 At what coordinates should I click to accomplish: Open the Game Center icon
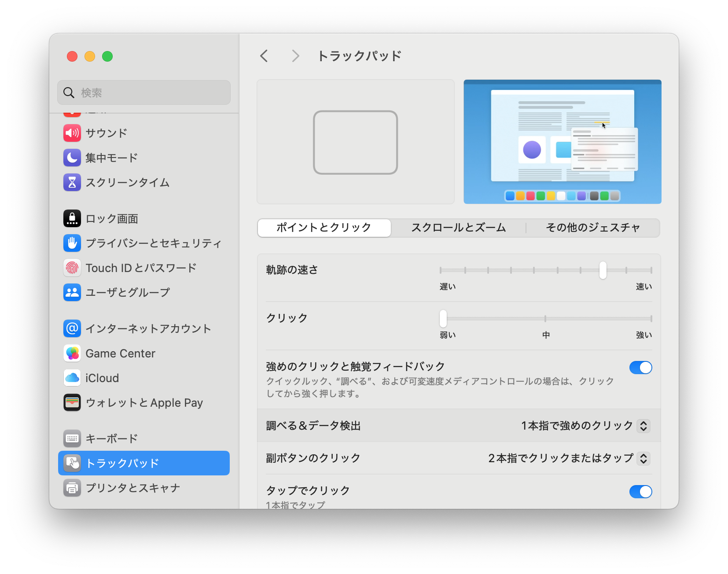(x=72, y=353)
